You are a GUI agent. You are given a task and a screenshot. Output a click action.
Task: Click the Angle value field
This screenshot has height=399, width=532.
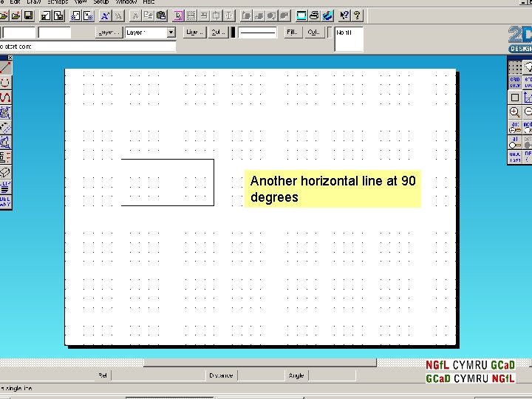click(x=332, y=375)
